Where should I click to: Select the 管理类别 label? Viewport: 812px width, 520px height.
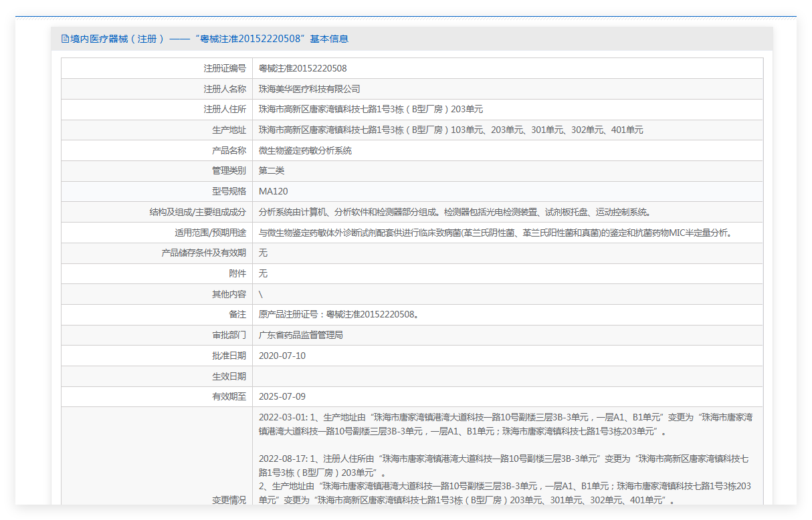[229, 170]
